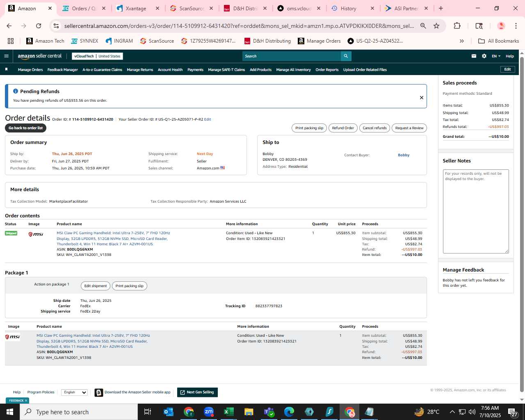The width and height of the screenshot is (525, 420).
Task: Click the Next Gen Selling button
Action: [x=197, y=393]
